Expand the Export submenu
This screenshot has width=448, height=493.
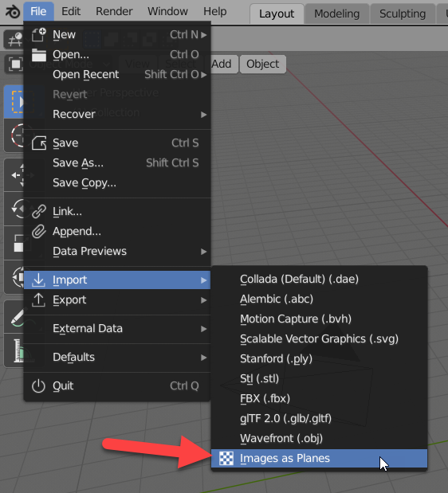[x=117, y=300]
